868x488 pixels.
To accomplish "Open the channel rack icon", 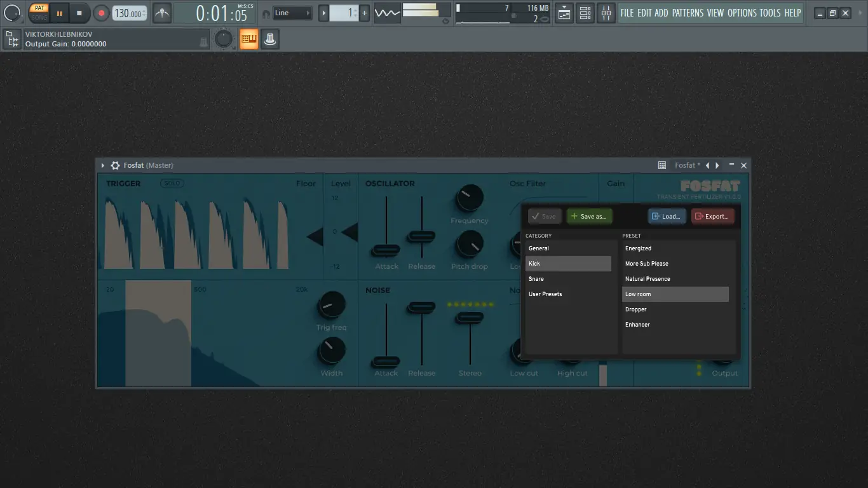I will [585, 13].
